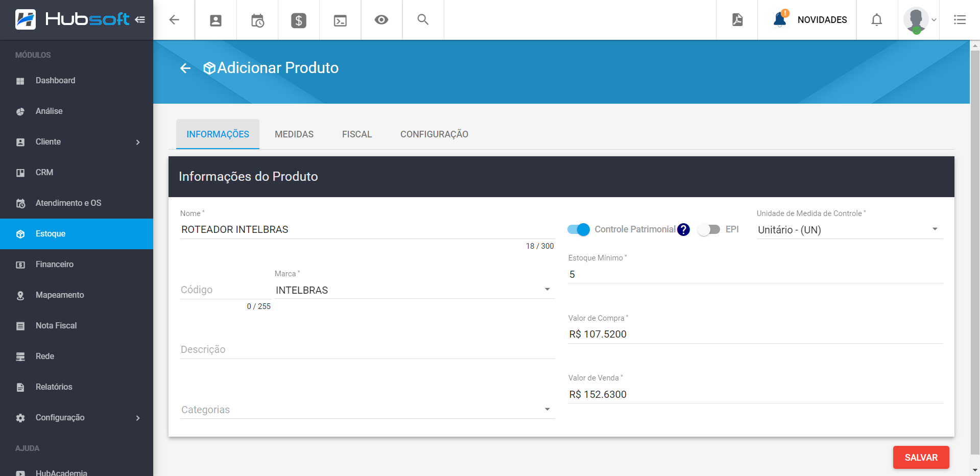Click the Estoque Mínimo field
The height and width of the screenshot is (476, 980).
pyautogui.click(x=755, y=274)
